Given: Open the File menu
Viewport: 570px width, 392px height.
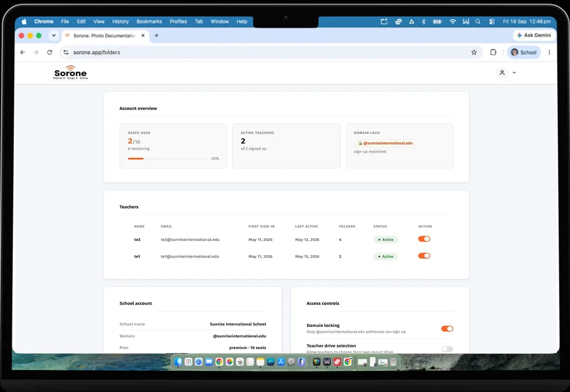Looking at the screenshot, I should 65,21.
